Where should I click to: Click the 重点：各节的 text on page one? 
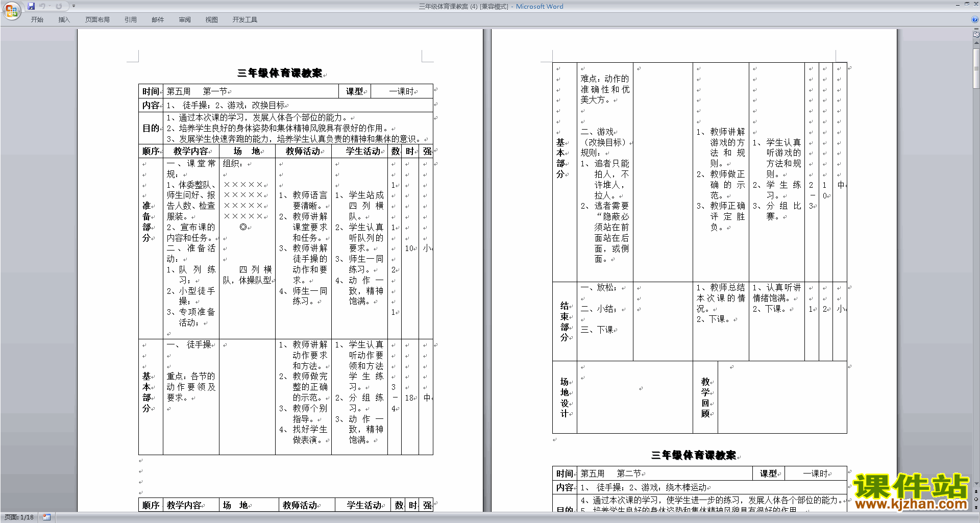(x=191, y=376)
